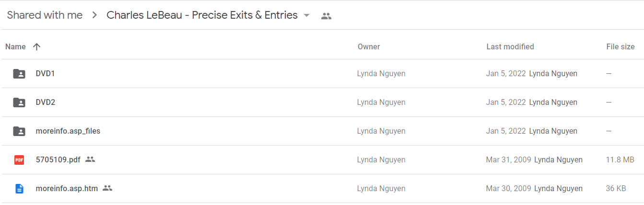644x205 pixels.
Task: Click Charles LeBeau folder title in breadcrumb
Action: coord(202,15)
